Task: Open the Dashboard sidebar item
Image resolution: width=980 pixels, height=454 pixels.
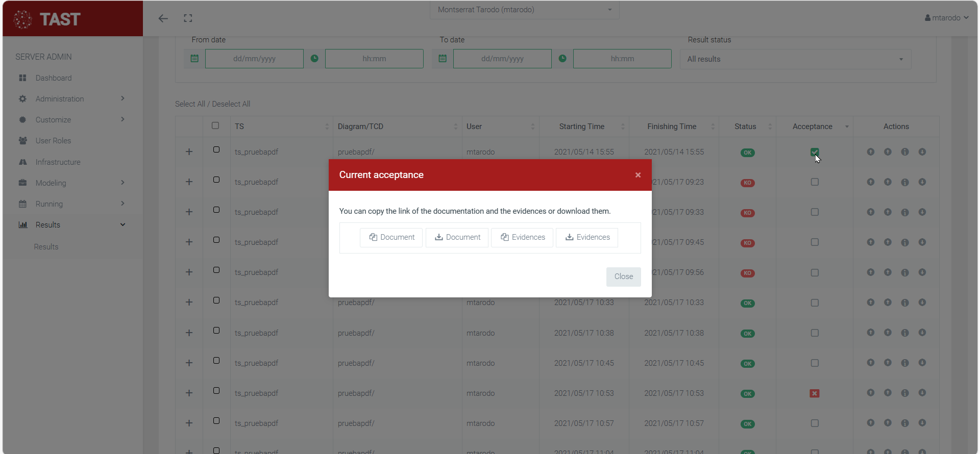Action: tap(54, 78)
